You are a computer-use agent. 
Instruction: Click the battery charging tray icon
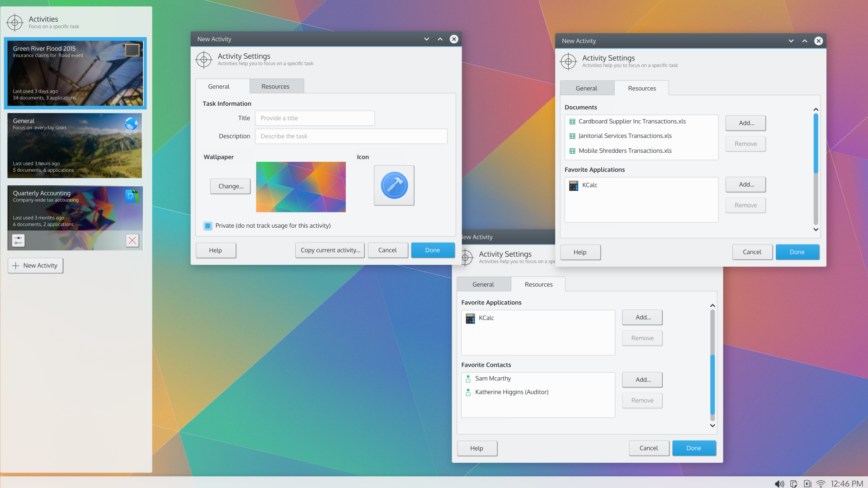click(x=807, y=483)
